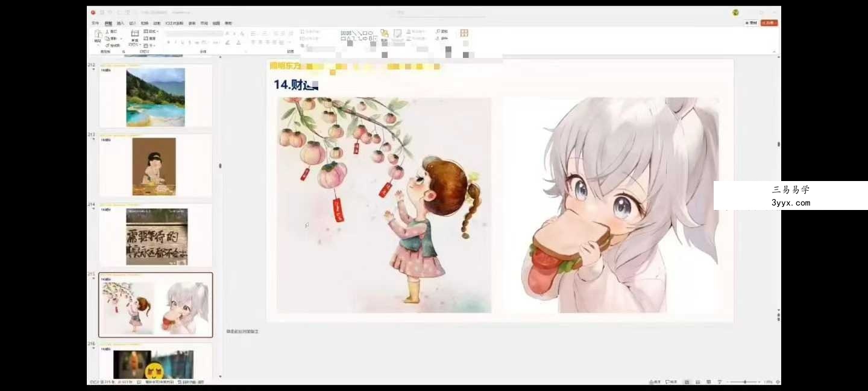Toggle italic formatting
The width and height of the screenshot is (868, 391).
[175, 42]
